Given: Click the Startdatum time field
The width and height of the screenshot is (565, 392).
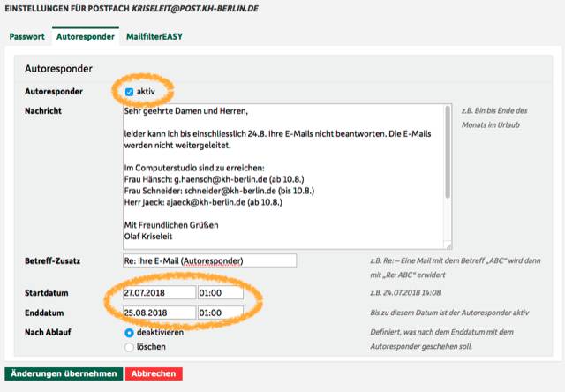Looking at the screenshot, I should [221, 292].
